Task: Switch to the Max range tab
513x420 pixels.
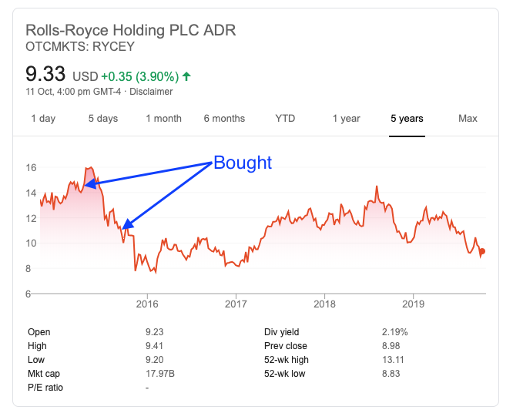Action: [468, 118]
